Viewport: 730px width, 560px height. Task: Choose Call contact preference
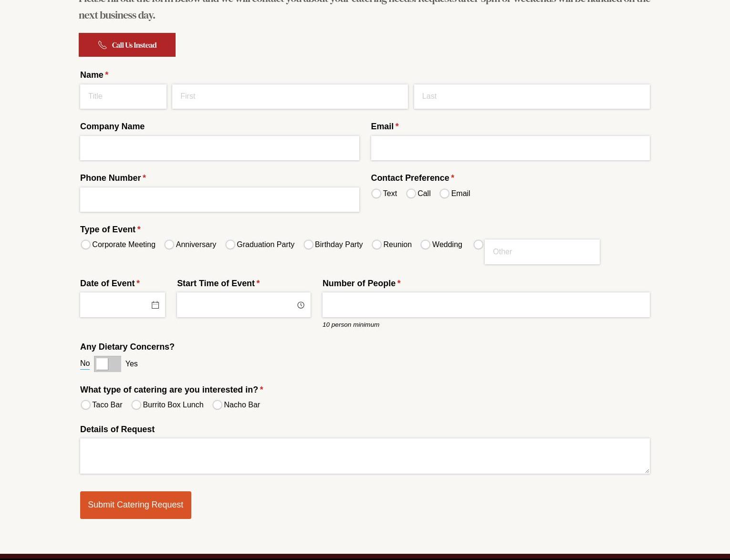tap(411, 194)
